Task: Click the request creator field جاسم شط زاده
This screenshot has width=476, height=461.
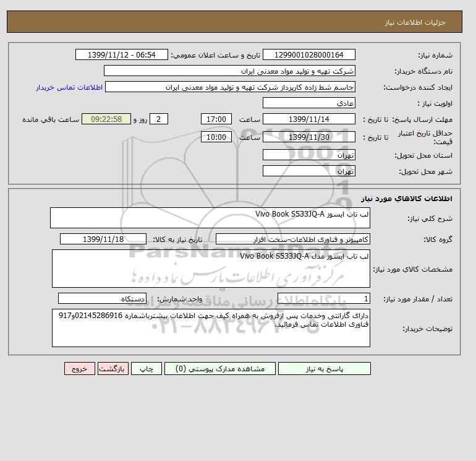Action: [x=230, y=87]
